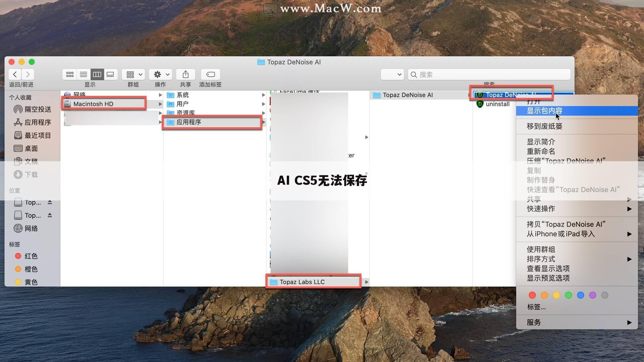The width and height of the screenshot is (644, 362).
Task: Eject the second Top... volume
Action: (x=50, y=215)
